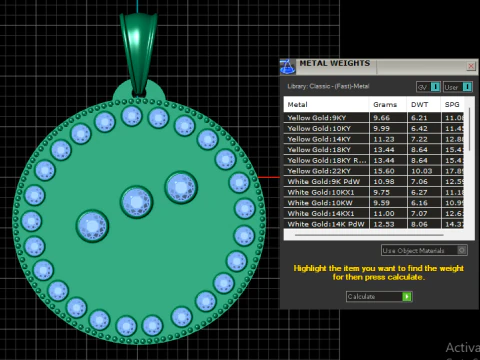
Task: Select the upper-right center gemstone on pendant
Action: pyautogui.click(x=181, y=187)
